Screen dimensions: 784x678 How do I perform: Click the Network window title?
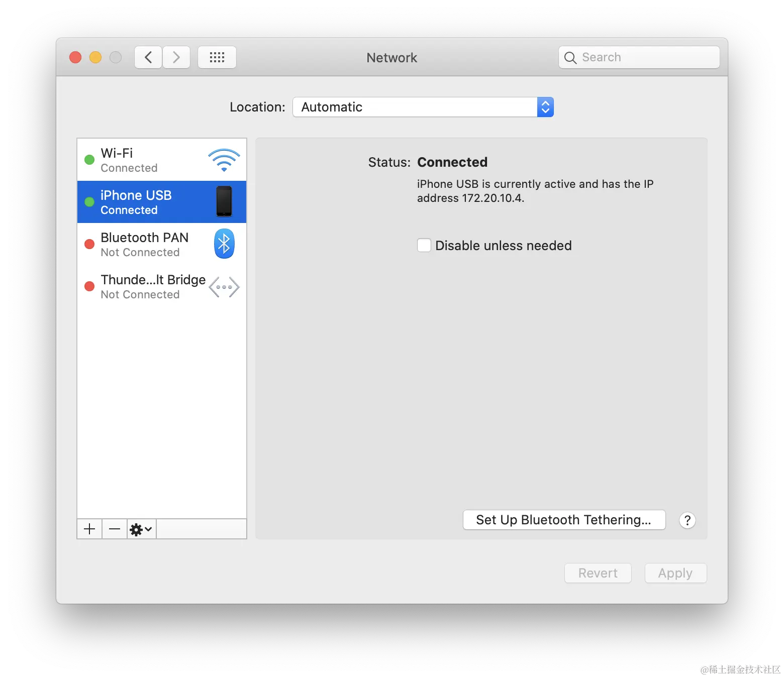point(392,58)
